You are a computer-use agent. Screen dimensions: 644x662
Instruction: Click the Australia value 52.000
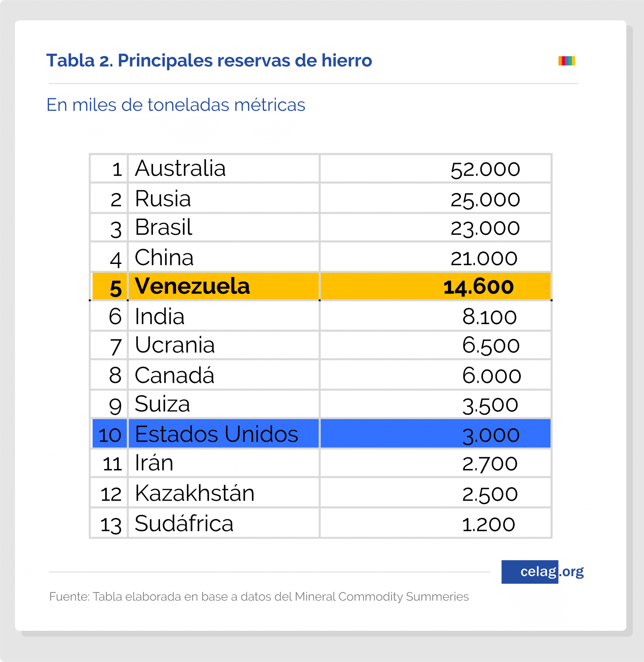[x=485, y=169]
